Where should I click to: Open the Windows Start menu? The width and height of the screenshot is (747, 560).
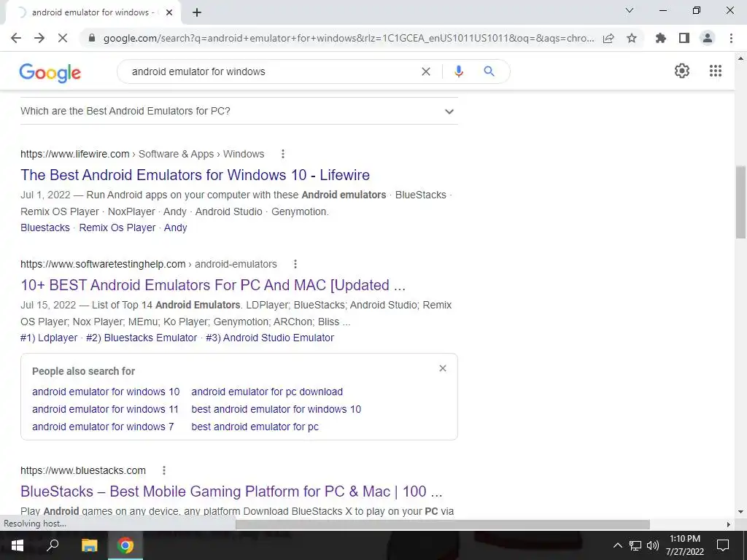click(18, 545)
